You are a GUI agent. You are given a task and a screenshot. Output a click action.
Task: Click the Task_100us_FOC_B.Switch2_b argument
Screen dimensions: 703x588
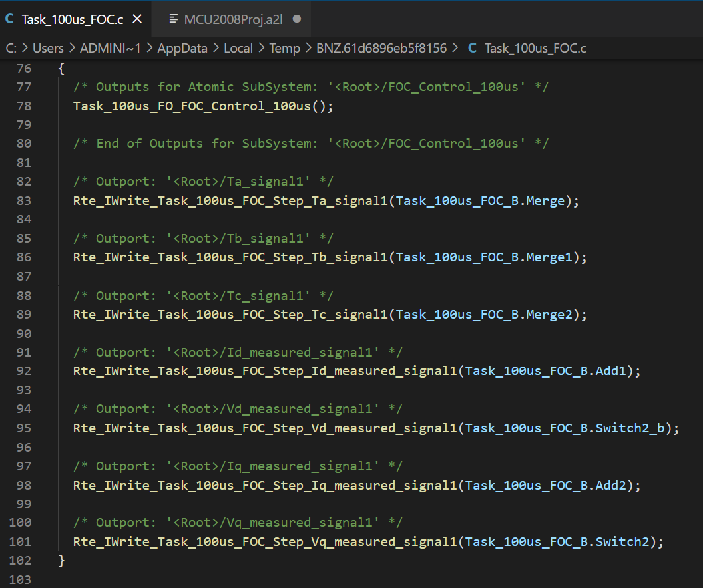click(x=565, y=428)
